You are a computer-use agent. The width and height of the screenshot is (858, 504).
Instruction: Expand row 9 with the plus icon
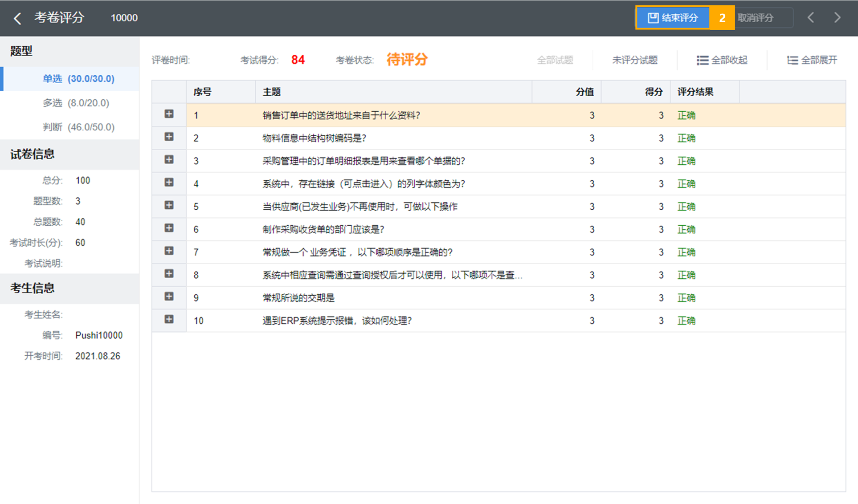pyautogui.click(x=169, y=296)
